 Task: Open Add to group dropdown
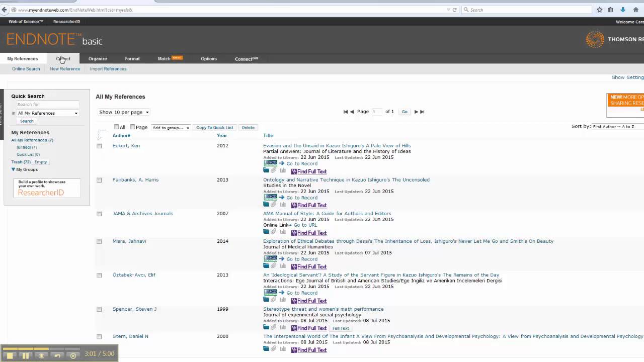[x=171, y=128]
